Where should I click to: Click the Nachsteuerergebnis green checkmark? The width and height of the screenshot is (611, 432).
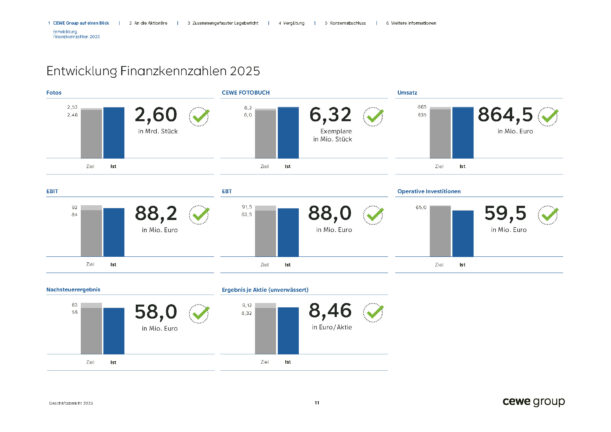[x=200, y=313]
